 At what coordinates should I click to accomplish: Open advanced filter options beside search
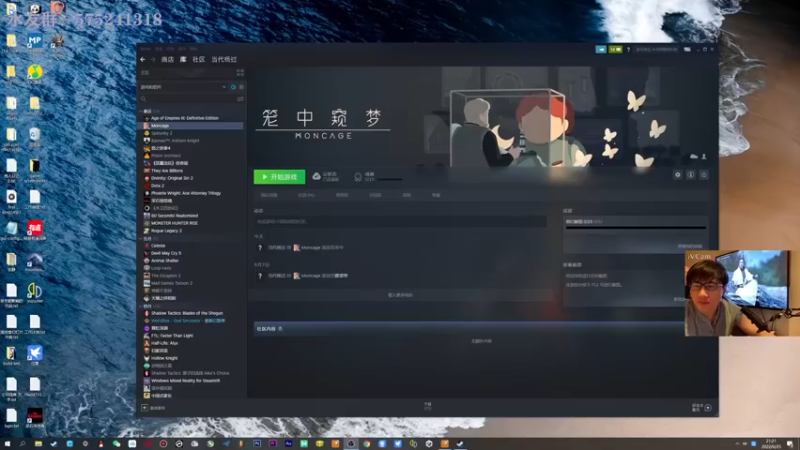click(x=240, y=99)
